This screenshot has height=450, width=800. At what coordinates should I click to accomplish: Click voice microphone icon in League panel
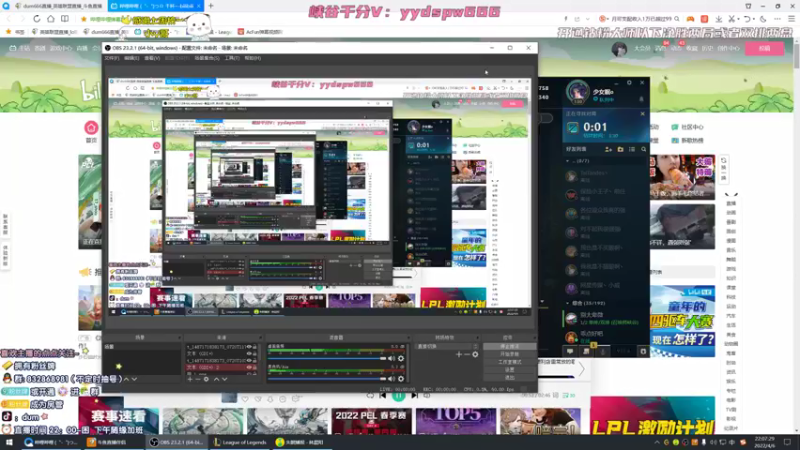[x=603, y=351]
